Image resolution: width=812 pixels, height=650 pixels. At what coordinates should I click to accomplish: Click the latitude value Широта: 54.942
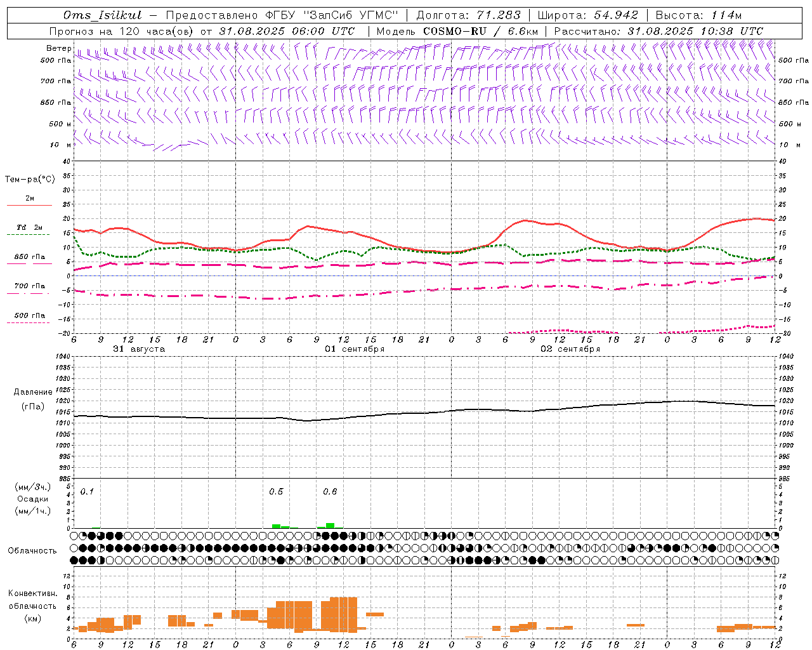pos(587,15)
